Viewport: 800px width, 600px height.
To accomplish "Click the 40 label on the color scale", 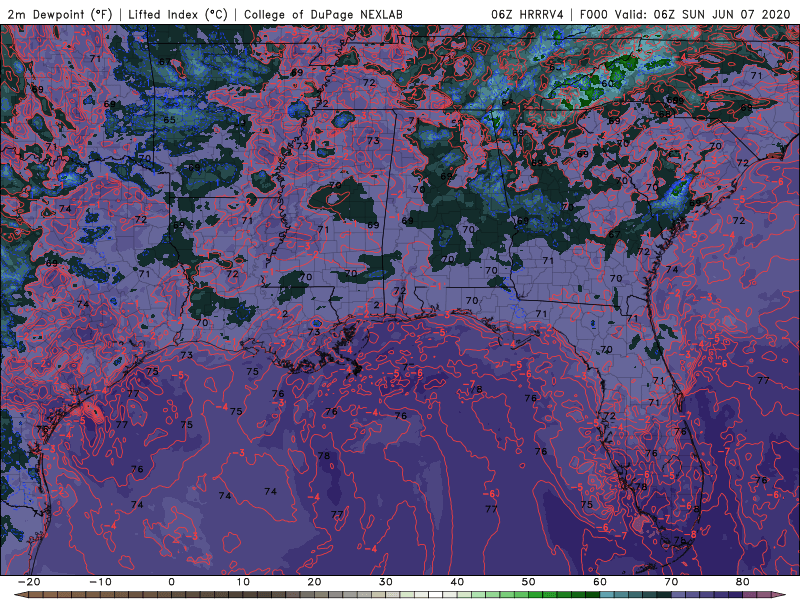I will tap(457, 582).
